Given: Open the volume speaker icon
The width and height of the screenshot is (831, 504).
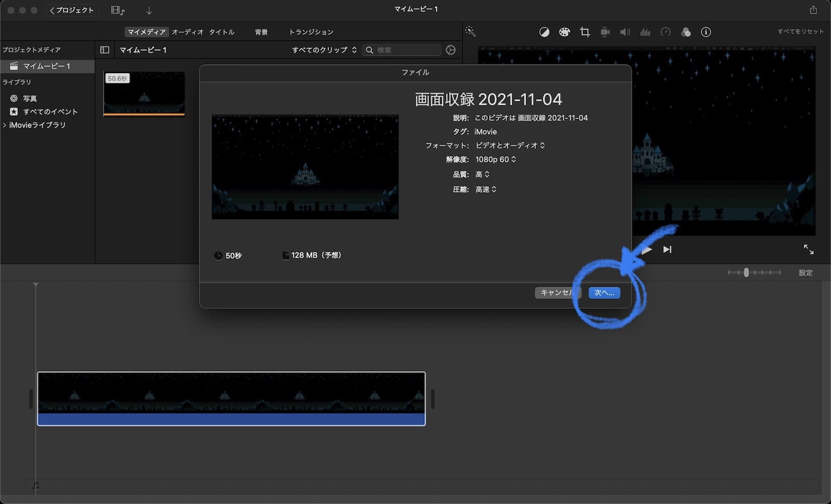Looking at the screenshot, I should [625, 32].
